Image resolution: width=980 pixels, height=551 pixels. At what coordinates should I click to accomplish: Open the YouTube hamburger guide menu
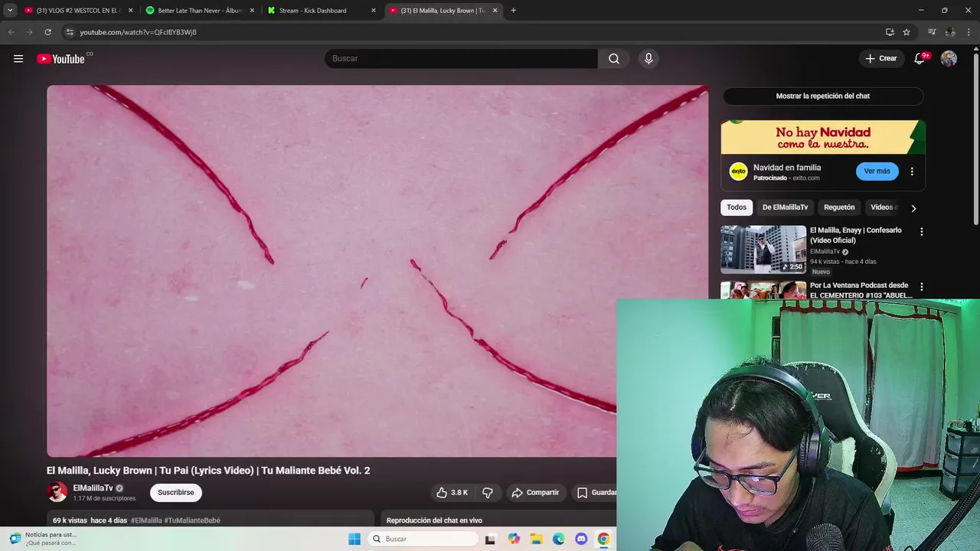[x=18, y=58]
